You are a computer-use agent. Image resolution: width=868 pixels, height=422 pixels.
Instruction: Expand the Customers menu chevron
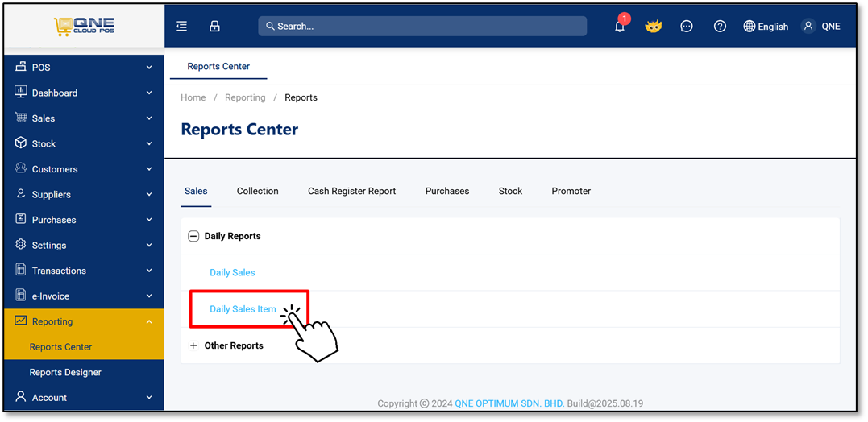[149, 169]
